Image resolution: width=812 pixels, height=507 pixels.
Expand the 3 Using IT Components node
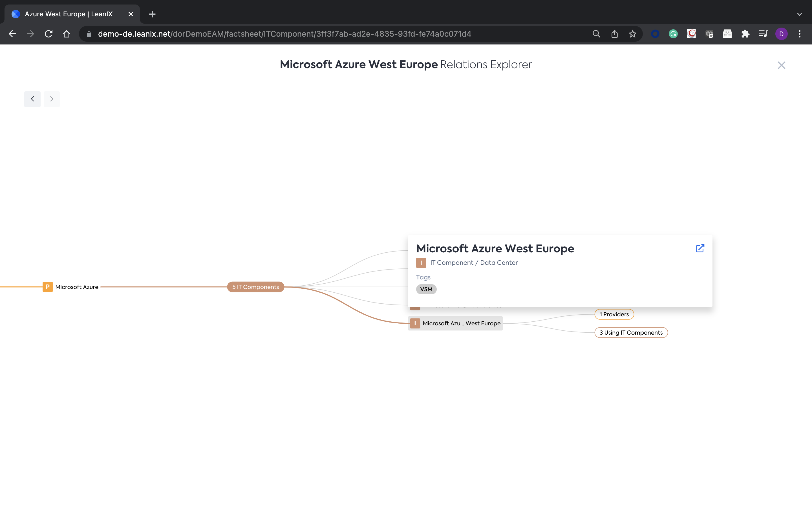tap(631, 332)
